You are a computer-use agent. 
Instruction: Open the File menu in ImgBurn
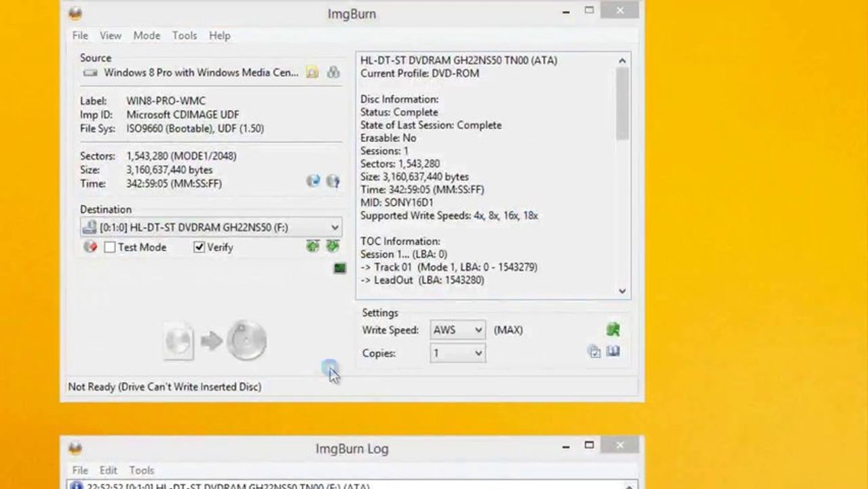click(x=80, y=35)
